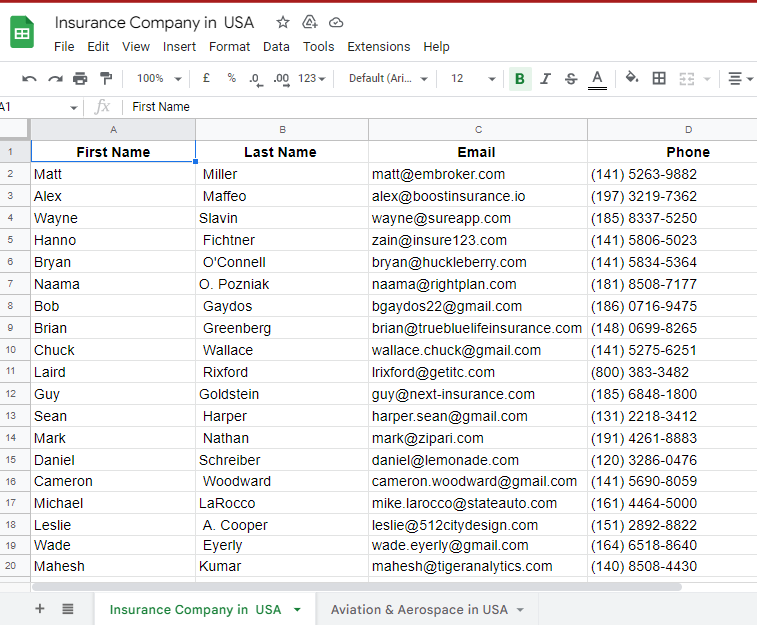Toggle Bold formatting
The width and height of the screenshot is (757, 625).
520,79
